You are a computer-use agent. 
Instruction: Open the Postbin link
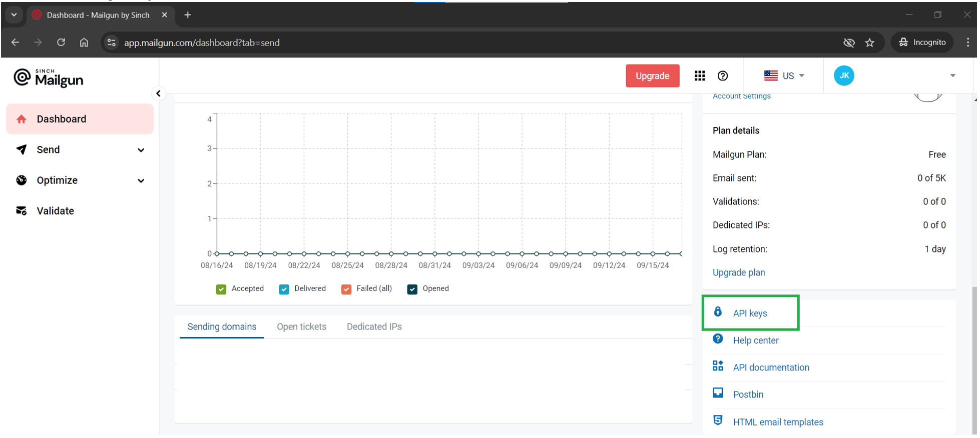click(x=748, y=394)
